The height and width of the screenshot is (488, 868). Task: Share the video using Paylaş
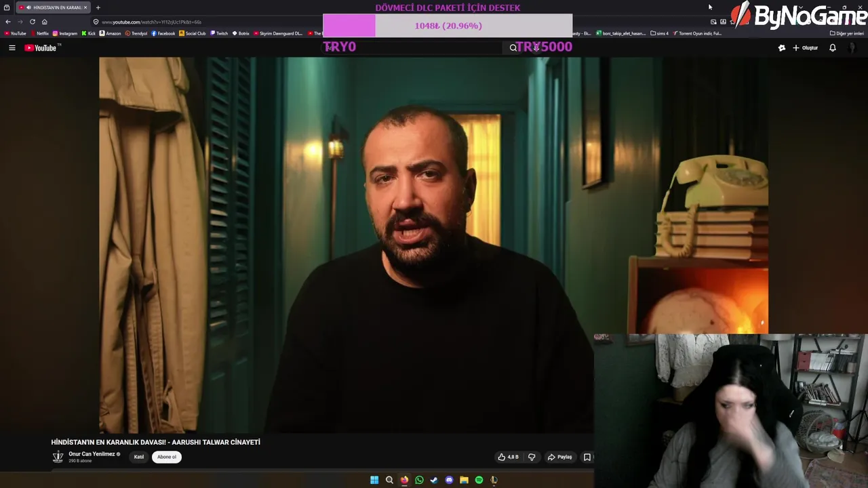click(560, 457)
